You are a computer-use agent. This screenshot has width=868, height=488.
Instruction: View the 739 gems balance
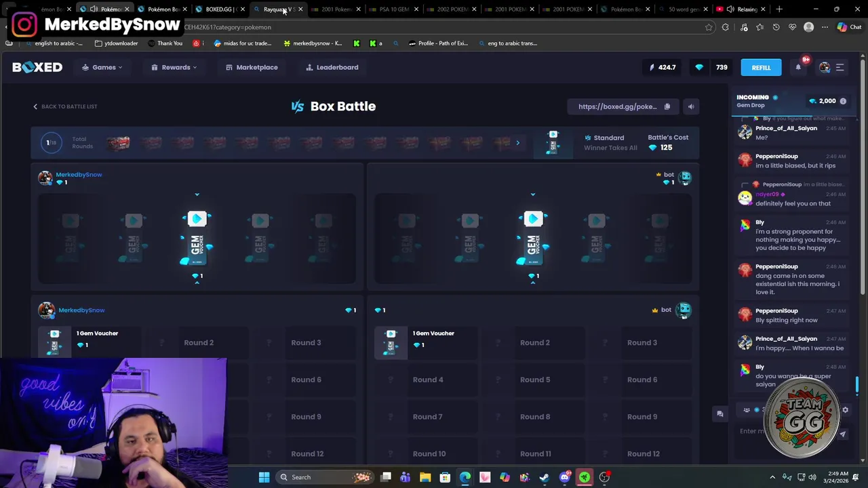(x=712, y=67)
